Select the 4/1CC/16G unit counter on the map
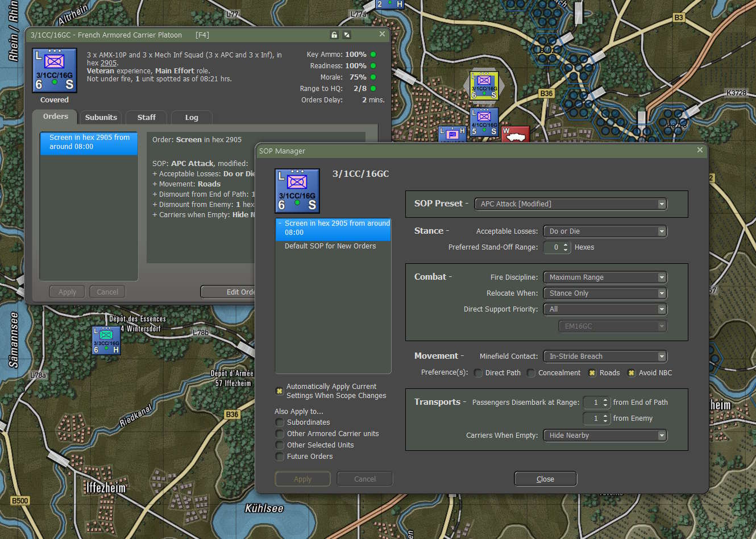The image size is (756, 539). (x=484, y=122)
